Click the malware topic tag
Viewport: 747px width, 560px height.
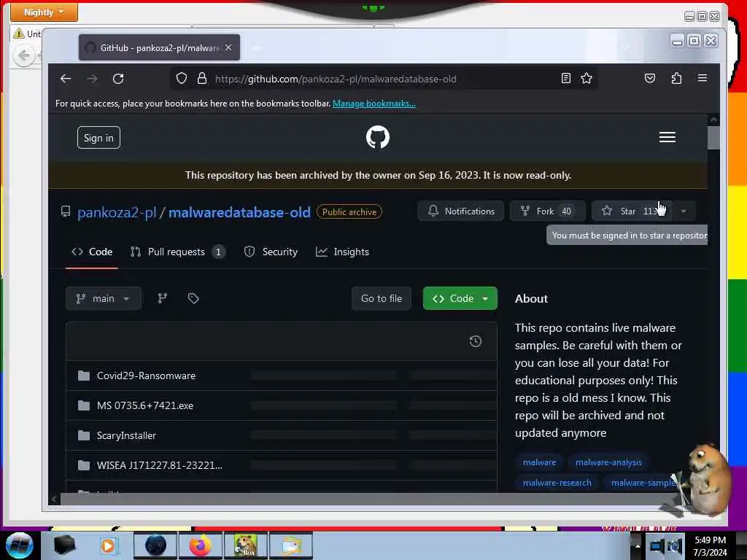click(539, 462)
